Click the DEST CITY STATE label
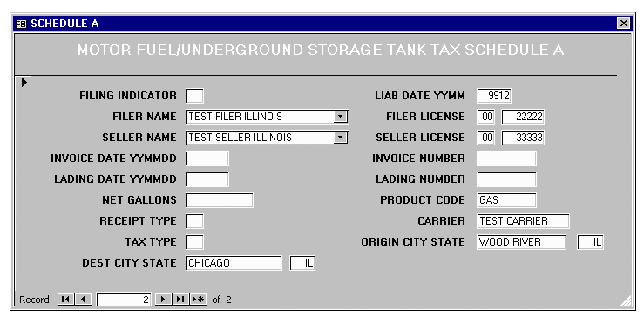This screenshot has width=644, height=324. pos(129,263)
